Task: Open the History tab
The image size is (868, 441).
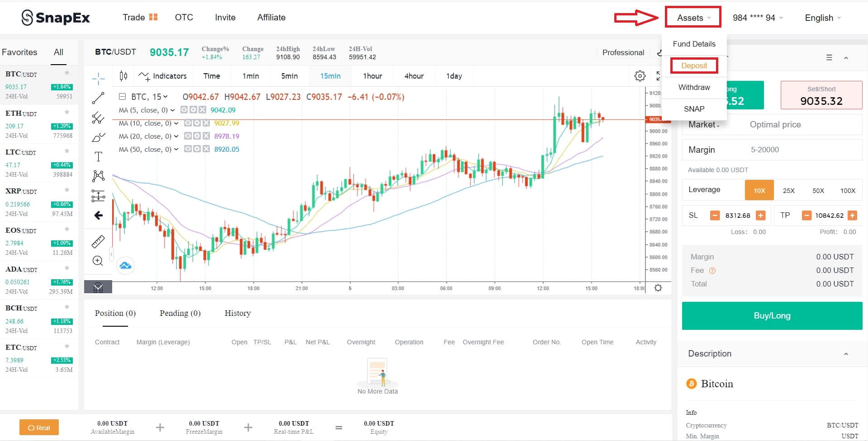Action: (x=237, y=313)
